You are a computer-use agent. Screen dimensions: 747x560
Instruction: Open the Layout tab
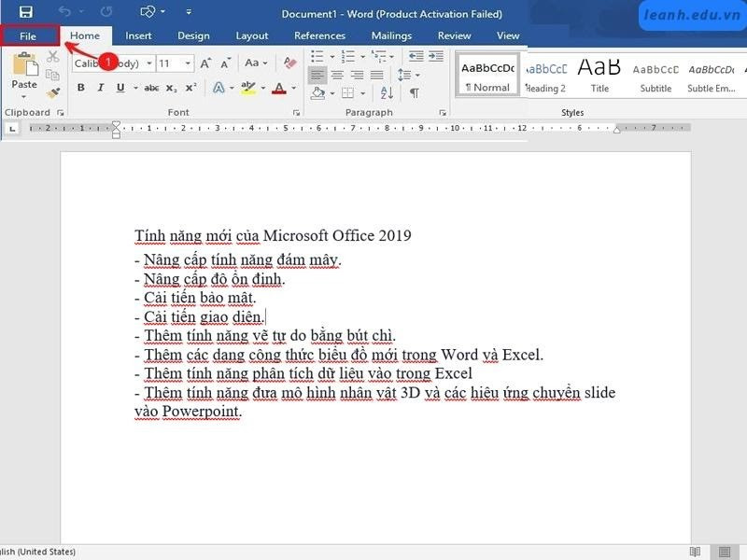click(x=252, y=35)
